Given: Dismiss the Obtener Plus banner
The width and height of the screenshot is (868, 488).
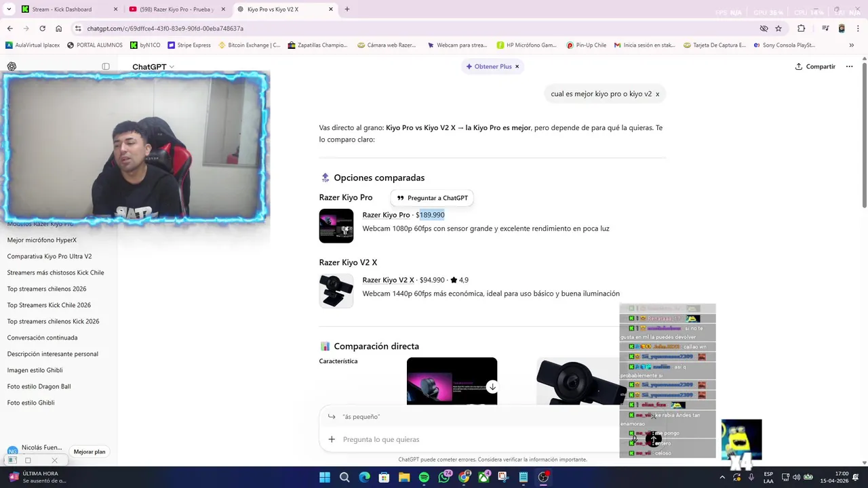Looking at the screenshot, I should point(517,66).
